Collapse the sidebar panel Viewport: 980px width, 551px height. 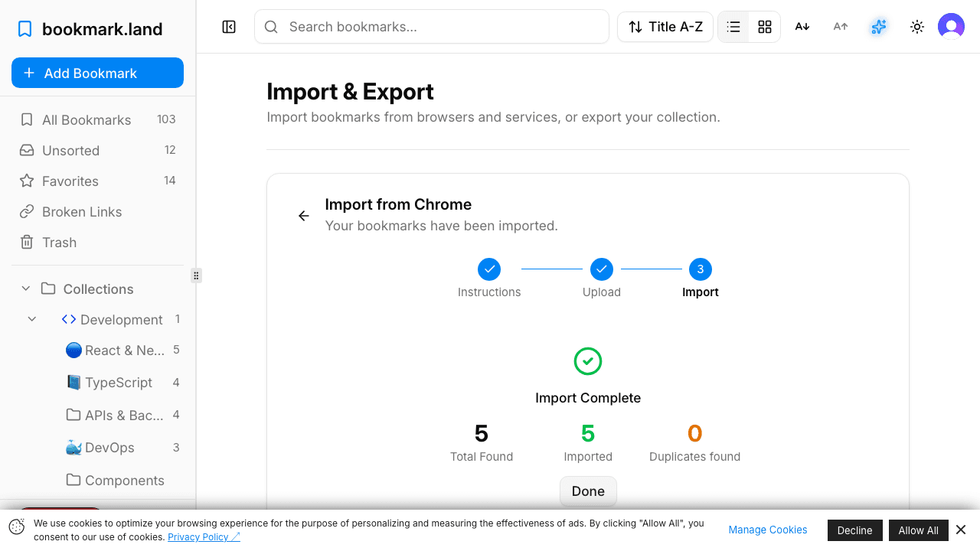click(229, 27)
